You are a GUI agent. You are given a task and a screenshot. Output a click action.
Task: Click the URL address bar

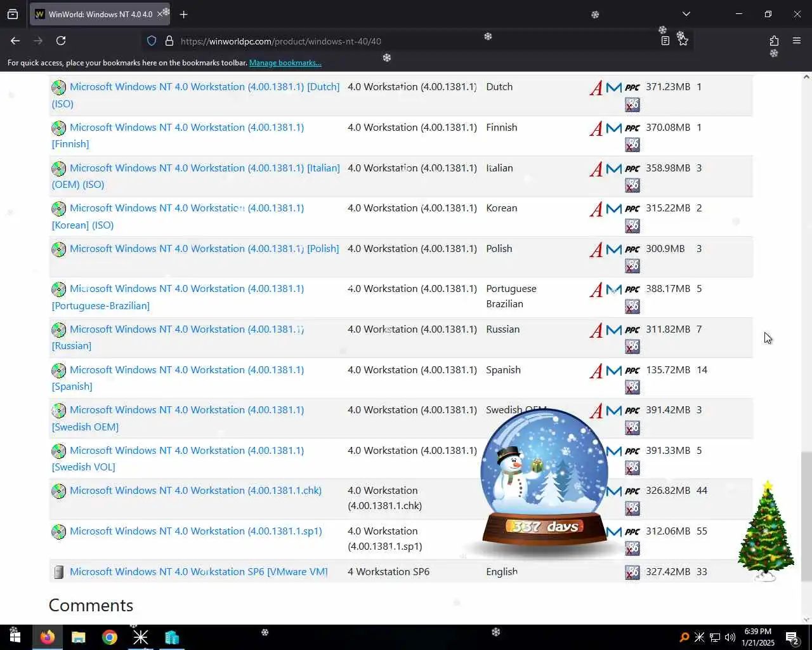click(416, 41)
